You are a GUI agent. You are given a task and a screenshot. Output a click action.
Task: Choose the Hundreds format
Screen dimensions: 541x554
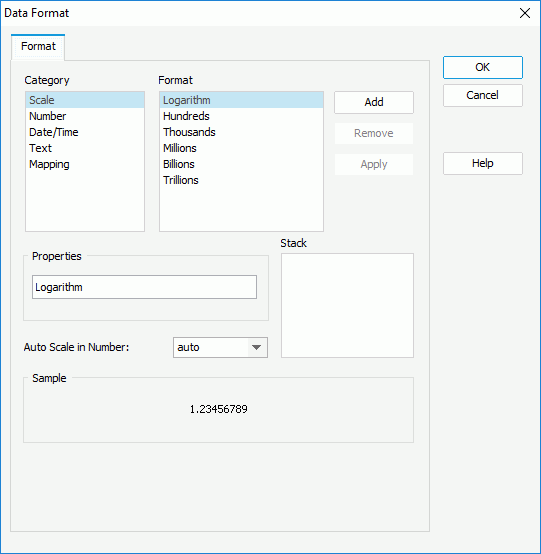[x=241, y=116]
